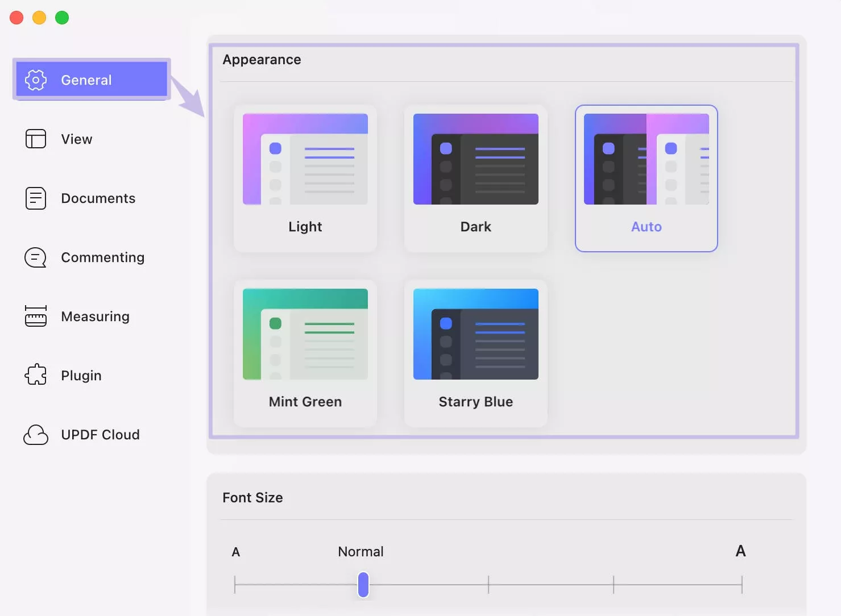Click the font size slider handle
Screen dimensions: 841x616
pos(363,585)
